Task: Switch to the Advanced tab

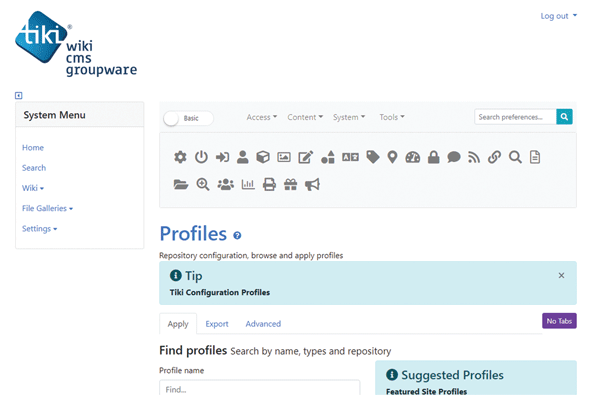Action: [x=263, y=324]
